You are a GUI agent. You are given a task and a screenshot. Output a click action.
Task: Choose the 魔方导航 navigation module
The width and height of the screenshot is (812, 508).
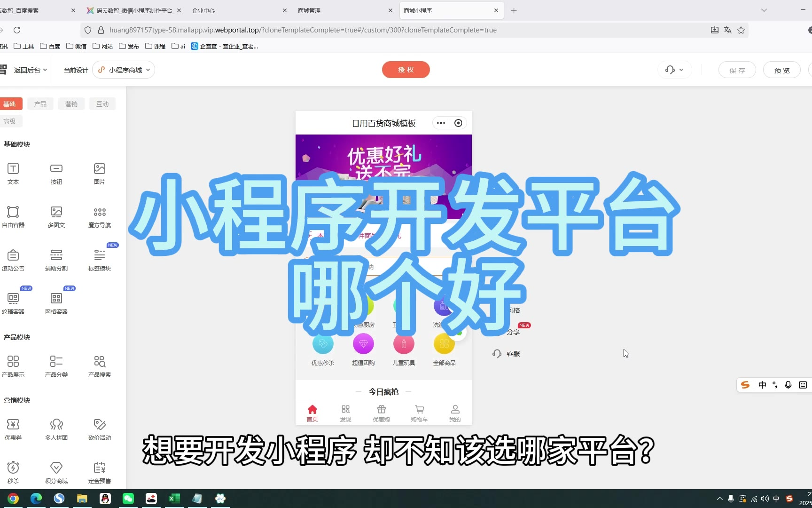[x=100, y=212]
